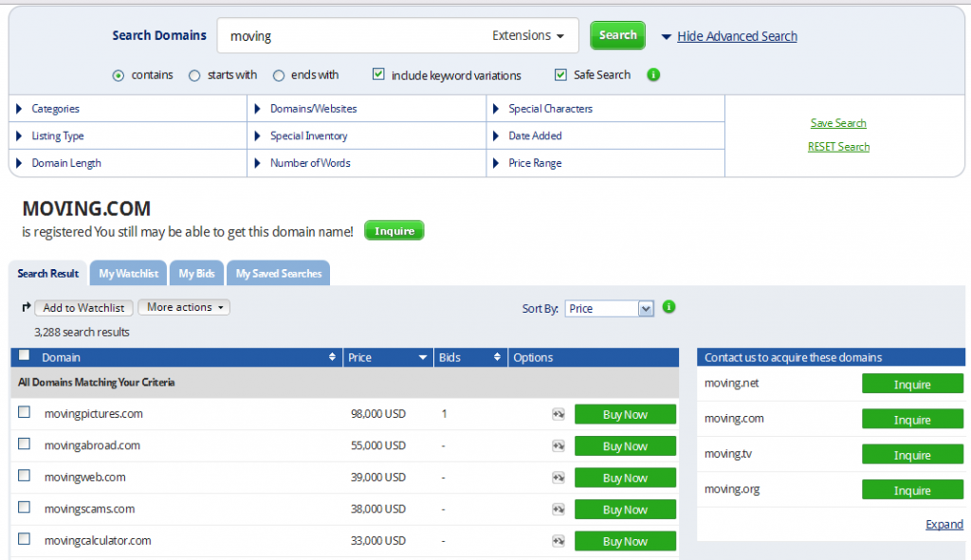Image resolution: width=971 pixels, height=560 pixels.
Task: Click the blue arrow icon beside Domain Length
Action: coord(20,164)
